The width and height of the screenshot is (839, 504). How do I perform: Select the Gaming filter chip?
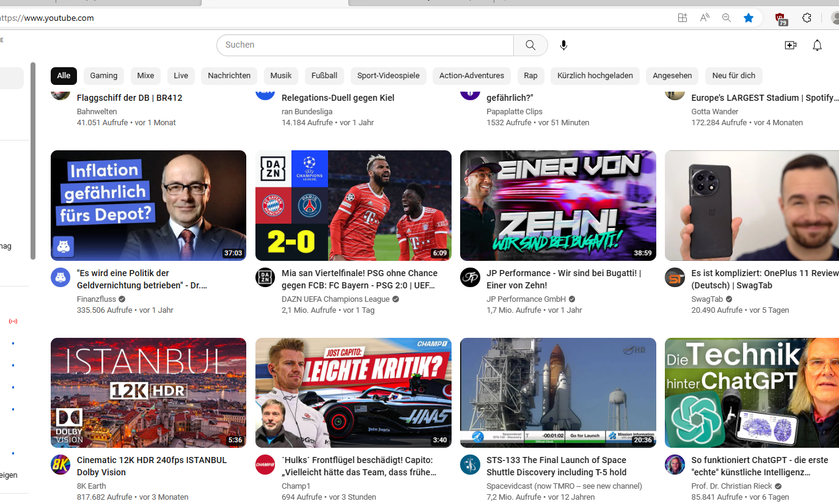tap(104, 76)
